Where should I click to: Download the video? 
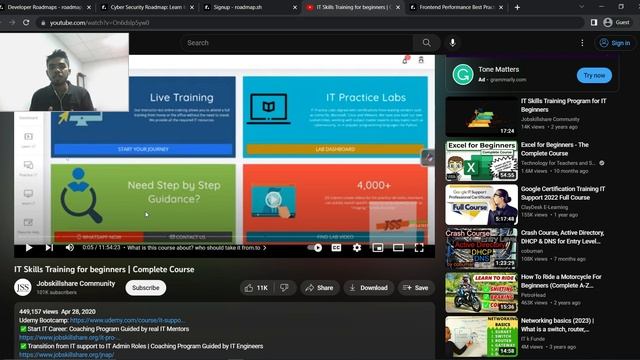(x=369, y=288)
